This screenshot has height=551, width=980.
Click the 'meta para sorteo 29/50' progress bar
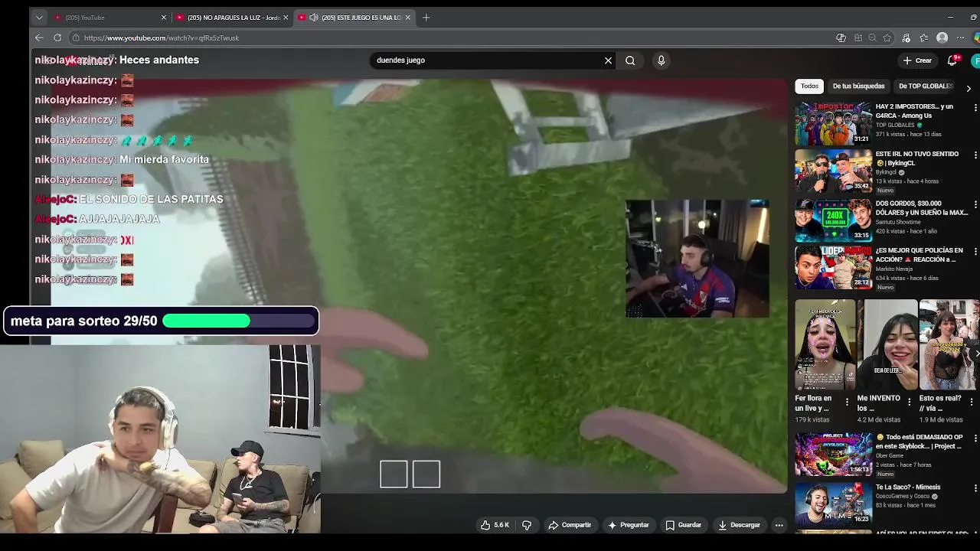pyautogui.click(x=239, y=321)
